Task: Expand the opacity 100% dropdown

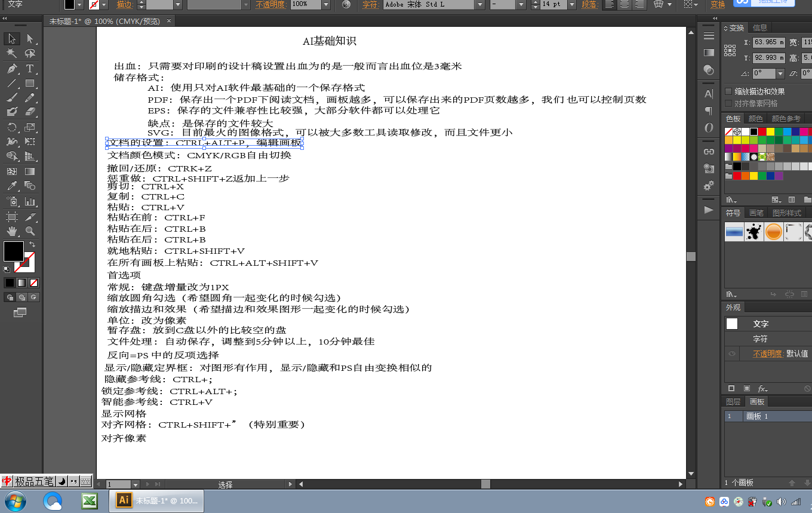Action: [x=325, y=4]
